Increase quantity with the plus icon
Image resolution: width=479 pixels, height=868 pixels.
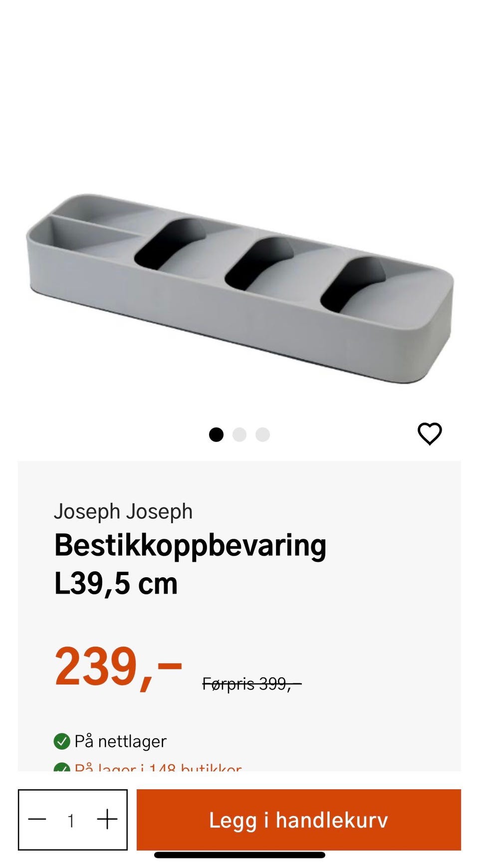(107, 819)
